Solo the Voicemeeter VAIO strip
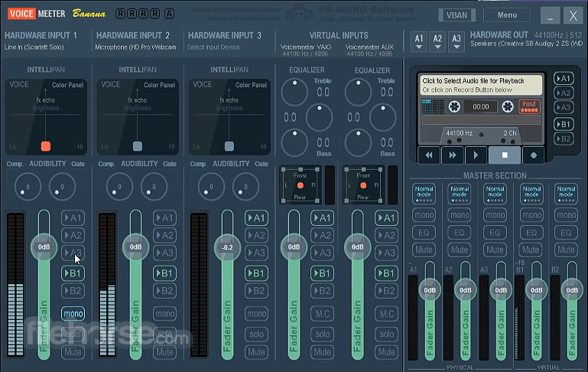This screenshot has height=372, width=588. point(322,334)
